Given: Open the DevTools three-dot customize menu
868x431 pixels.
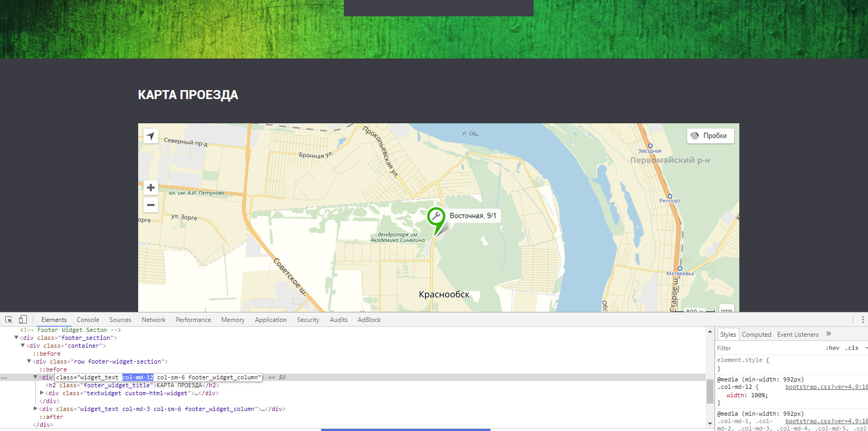Looking at the screenshot, I should click(862, 320).
